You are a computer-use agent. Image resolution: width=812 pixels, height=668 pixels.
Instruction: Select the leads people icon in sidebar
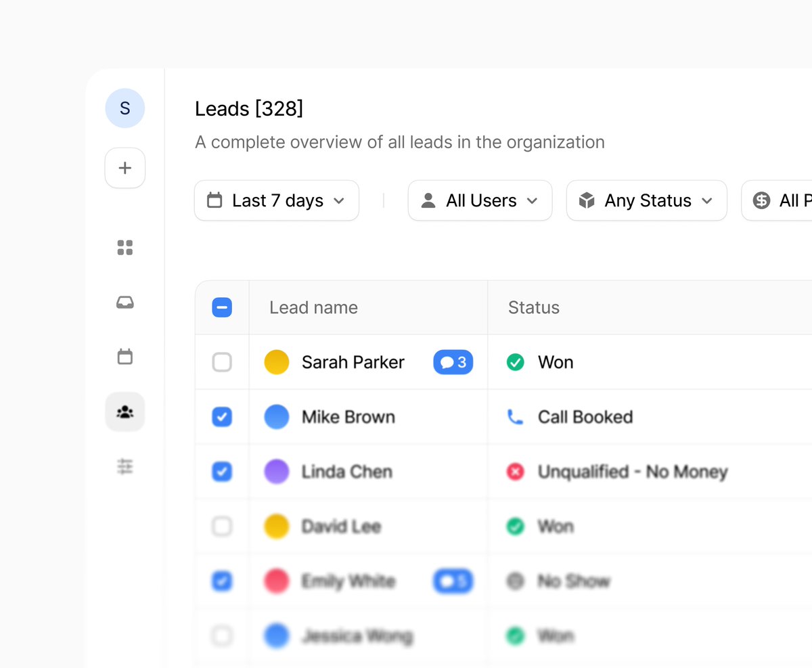tap(125, 411)
